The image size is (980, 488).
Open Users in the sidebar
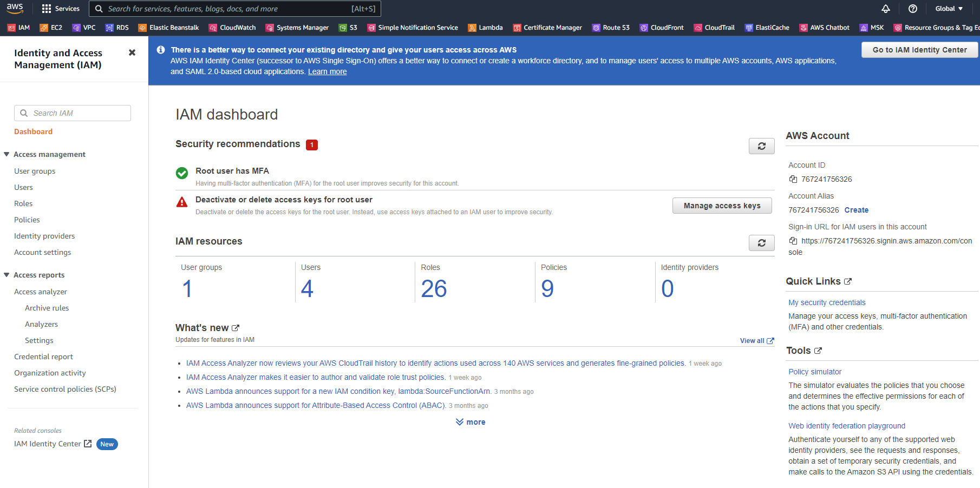(23, 187)
